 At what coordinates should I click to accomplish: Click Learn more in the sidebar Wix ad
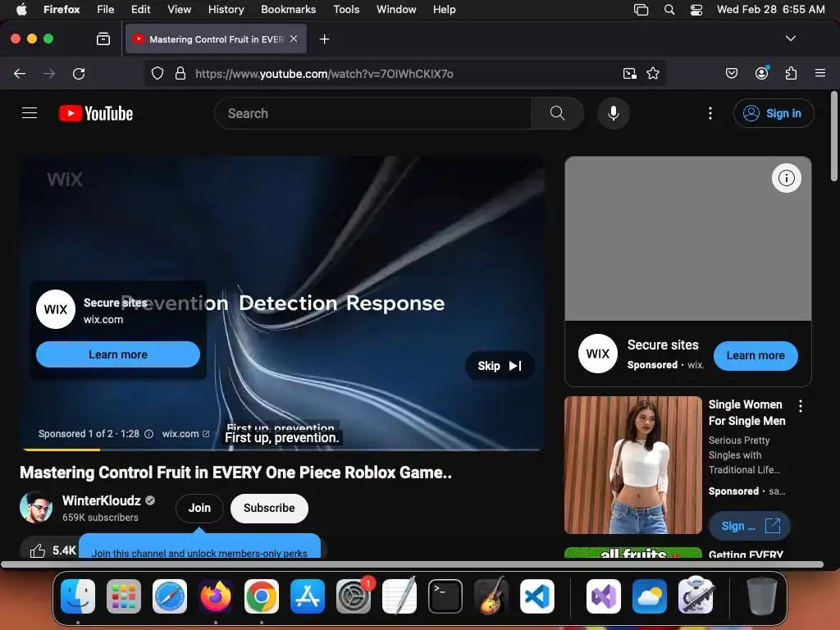pos(756,356)
